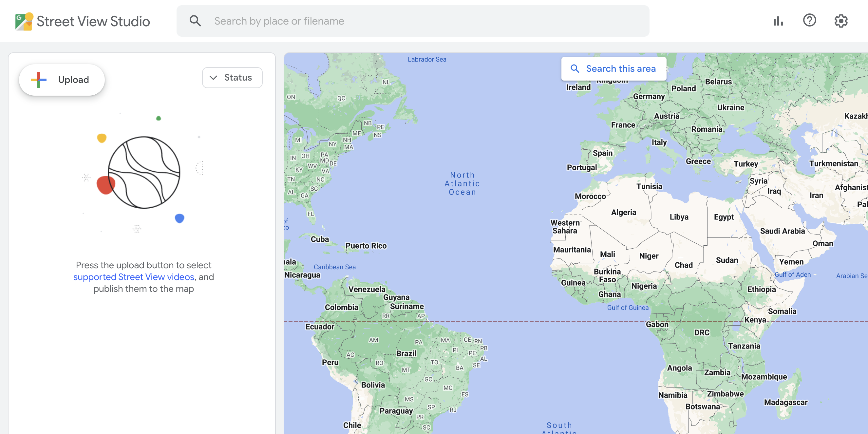
Task: Click the Search this area button
Action: click(x=613, y=69)
